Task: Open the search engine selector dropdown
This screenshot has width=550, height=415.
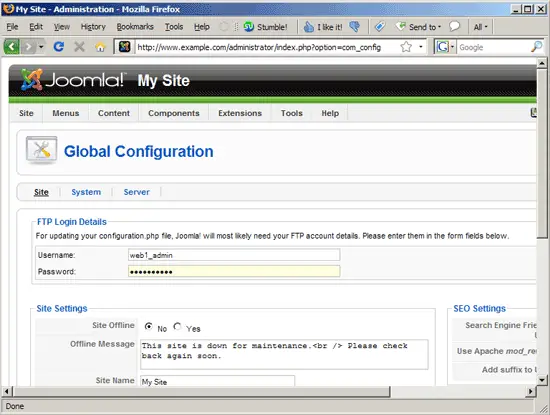Action: [445, 47]
